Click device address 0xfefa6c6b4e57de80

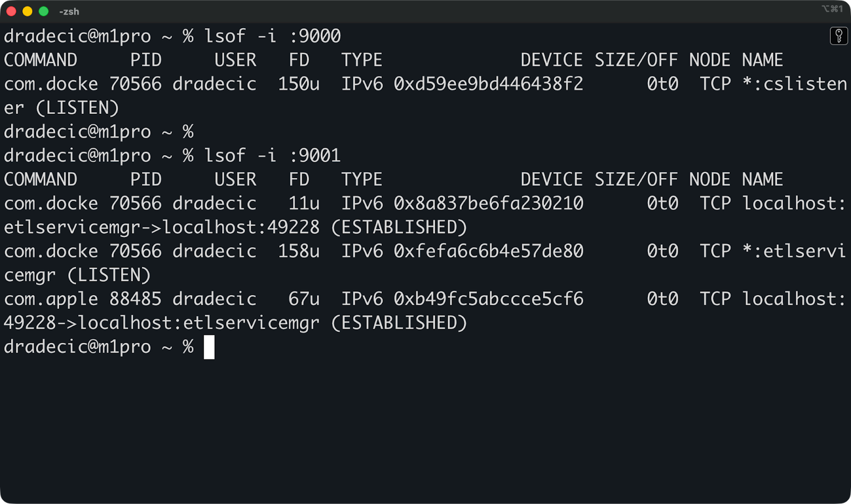[x=488, y=251]
